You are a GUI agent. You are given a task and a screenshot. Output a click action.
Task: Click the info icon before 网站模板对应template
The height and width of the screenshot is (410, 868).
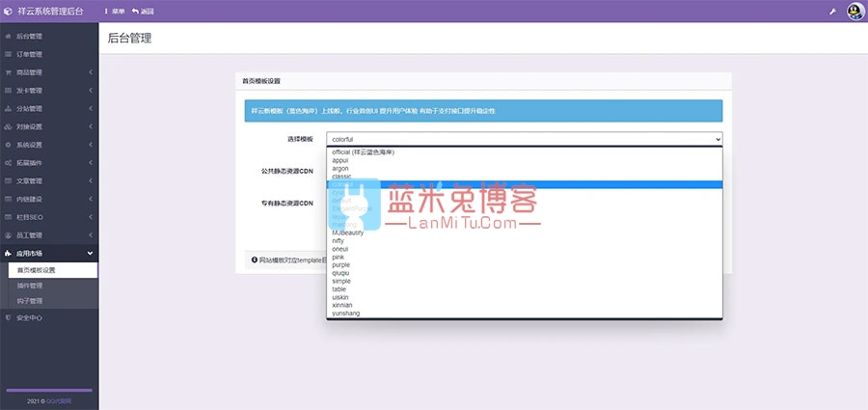click(x=254, y=260)
